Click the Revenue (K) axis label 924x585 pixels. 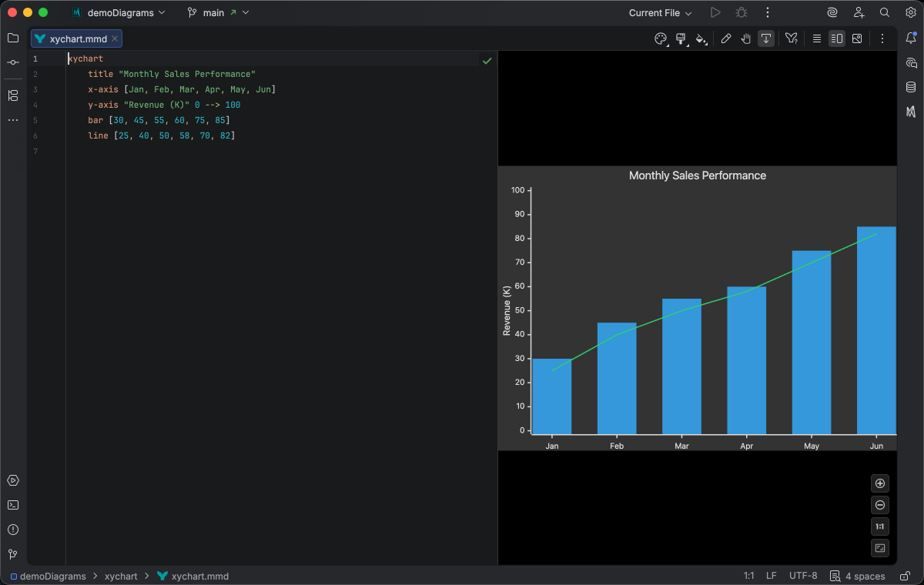[507, 311]
